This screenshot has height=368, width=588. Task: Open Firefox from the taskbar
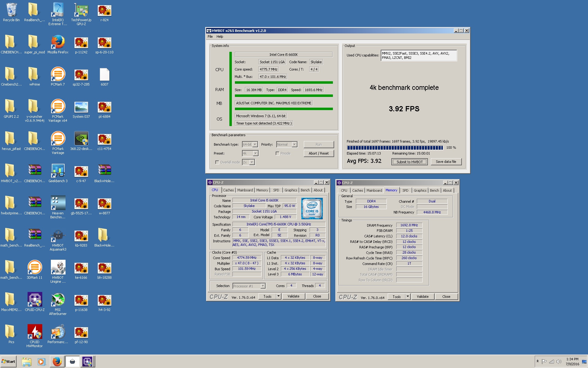57,362
